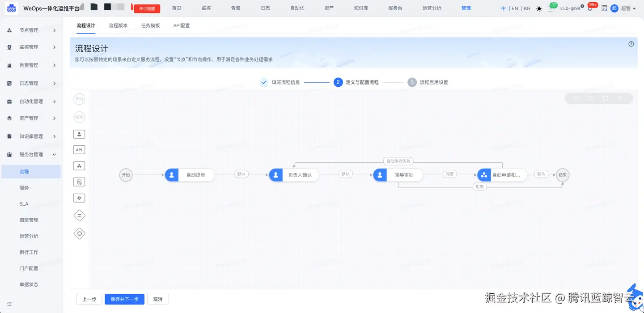The image size is (644, 313).
Task: Open the 自动提单 flow node
Action: [190, 175]
